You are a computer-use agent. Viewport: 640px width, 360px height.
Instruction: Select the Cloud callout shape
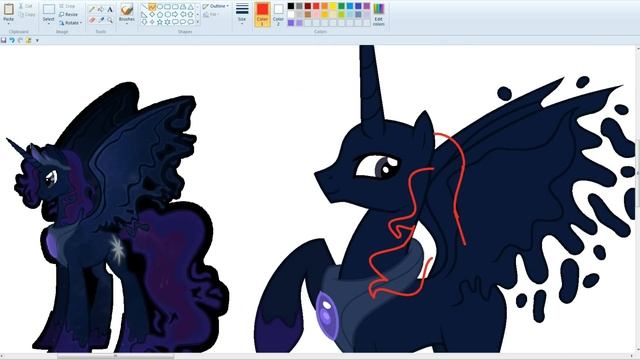coord(191,22)
